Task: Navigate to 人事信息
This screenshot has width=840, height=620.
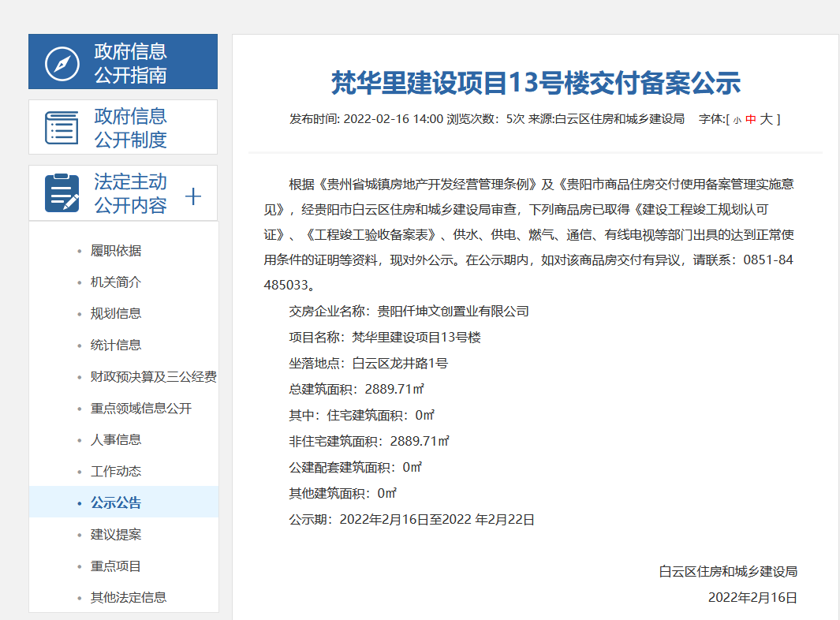Action: [116, 440]
